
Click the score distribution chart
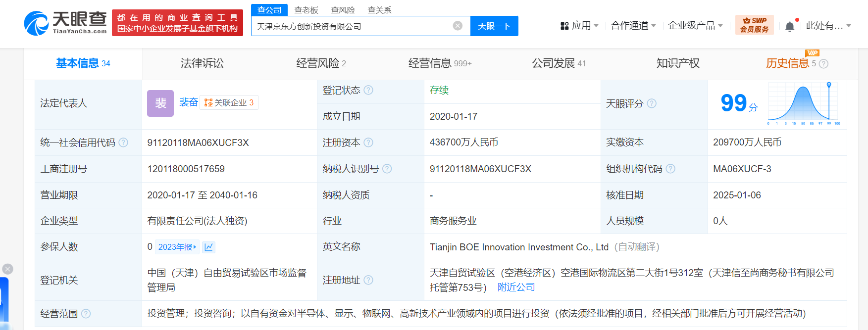pos(803,104)
